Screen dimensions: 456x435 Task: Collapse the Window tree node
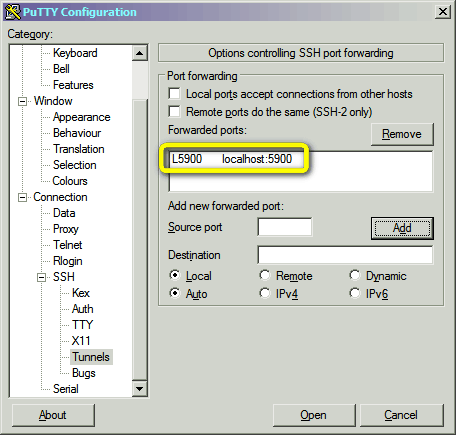coord(22,101)
